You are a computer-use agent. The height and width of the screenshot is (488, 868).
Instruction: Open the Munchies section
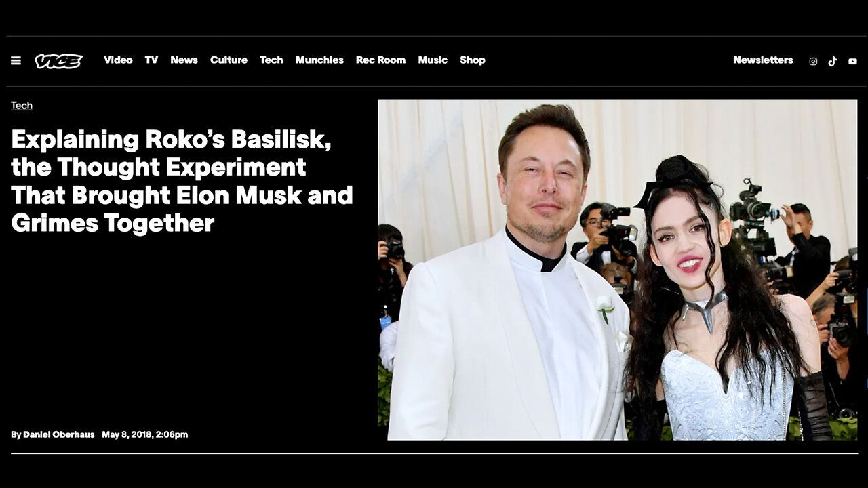319,60
